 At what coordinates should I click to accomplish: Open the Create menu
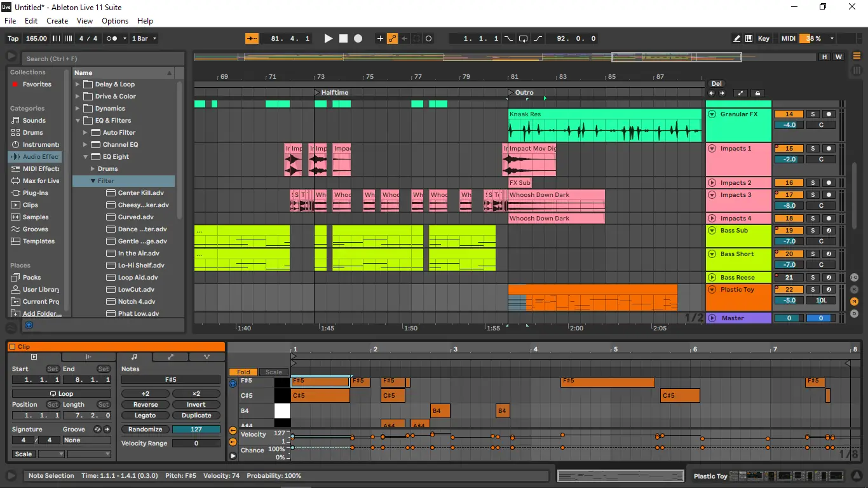click(x=57, y=21)
